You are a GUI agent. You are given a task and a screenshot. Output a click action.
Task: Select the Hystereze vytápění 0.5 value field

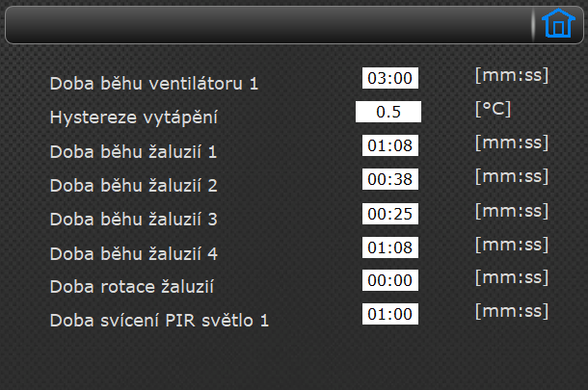[388, 112]
